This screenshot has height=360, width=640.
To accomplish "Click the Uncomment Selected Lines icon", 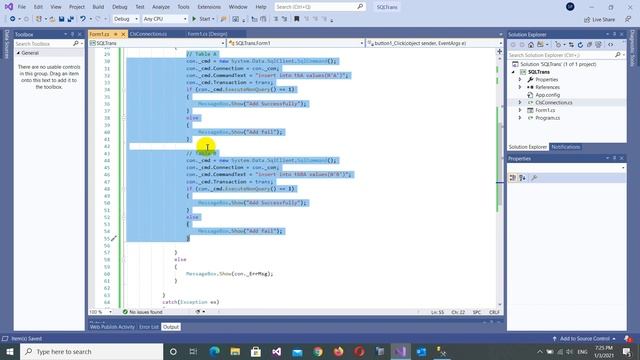I will (284, 19).
